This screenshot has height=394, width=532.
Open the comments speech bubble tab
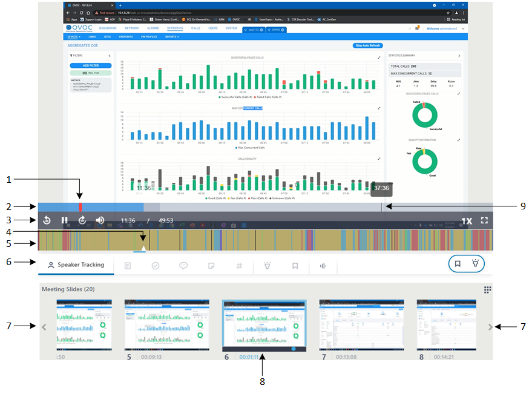tap(183, 265)
